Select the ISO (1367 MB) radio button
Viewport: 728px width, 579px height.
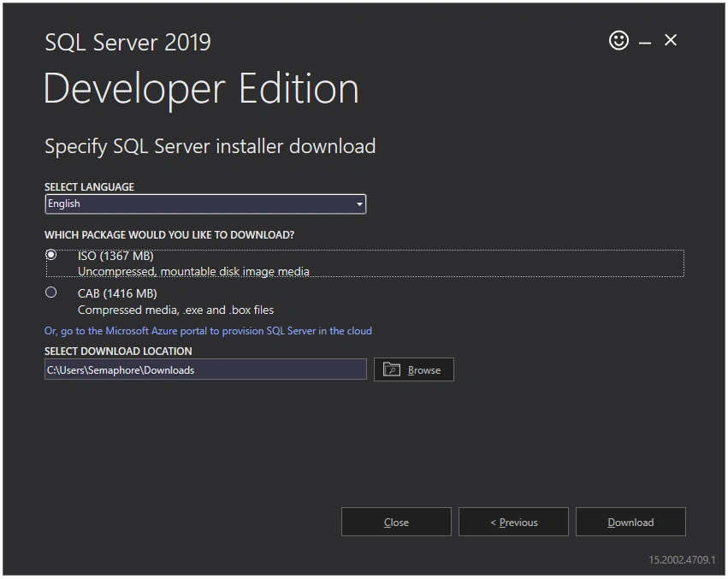[x=51, y=255]
